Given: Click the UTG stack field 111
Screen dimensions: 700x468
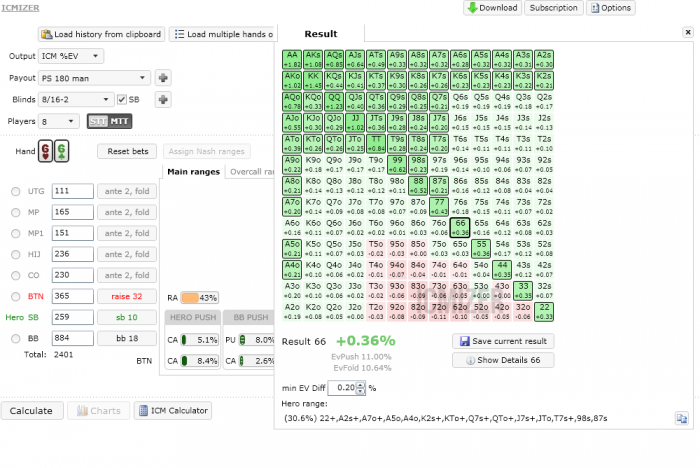Looking at the screenshot, I should [72, 191].
